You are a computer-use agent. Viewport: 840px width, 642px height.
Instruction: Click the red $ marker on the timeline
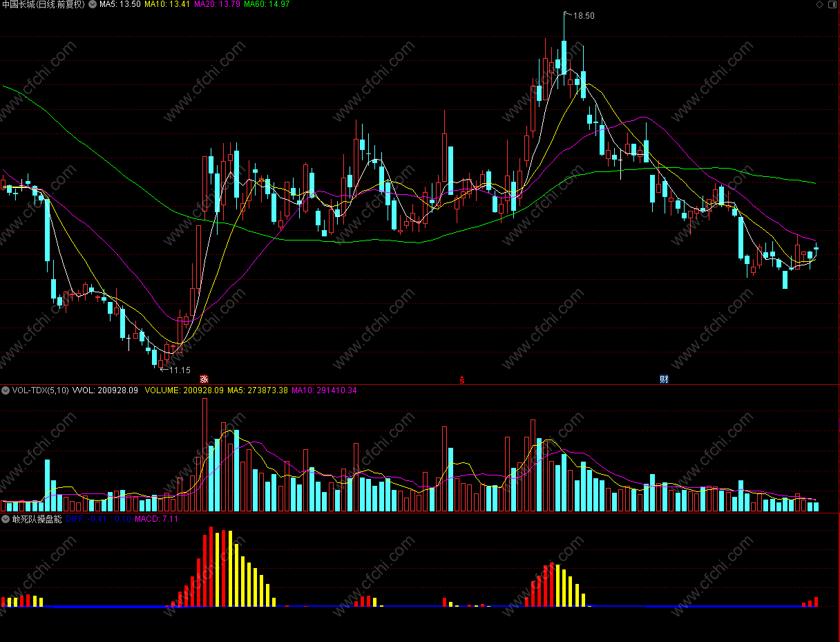tap(462, 379)
